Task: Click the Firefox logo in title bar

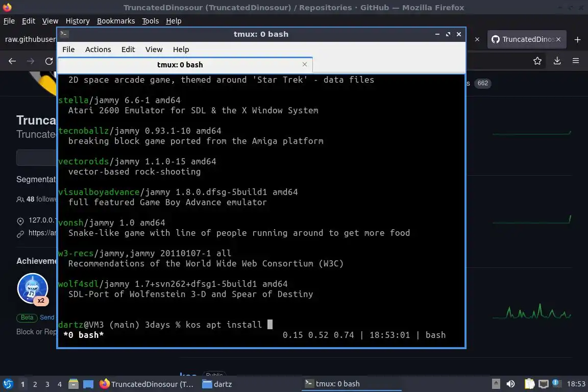Action: tap(7, 7)
